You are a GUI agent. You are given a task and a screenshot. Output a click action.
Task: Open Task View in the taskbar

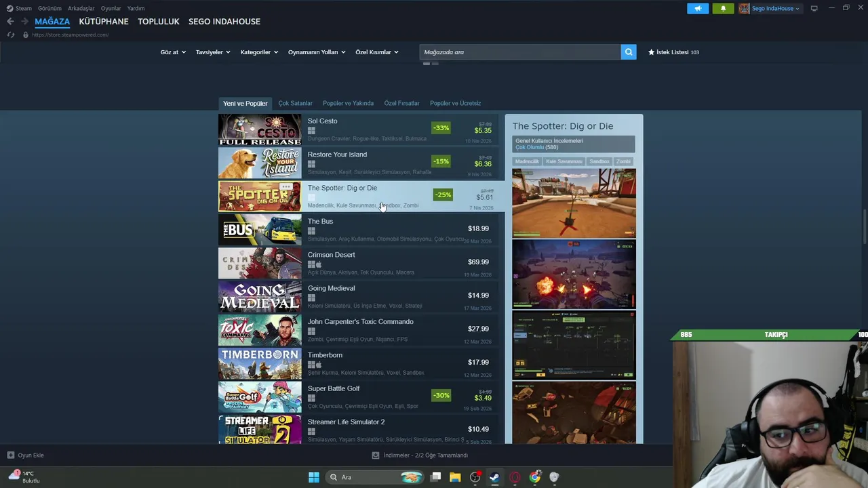pos(436,477)
